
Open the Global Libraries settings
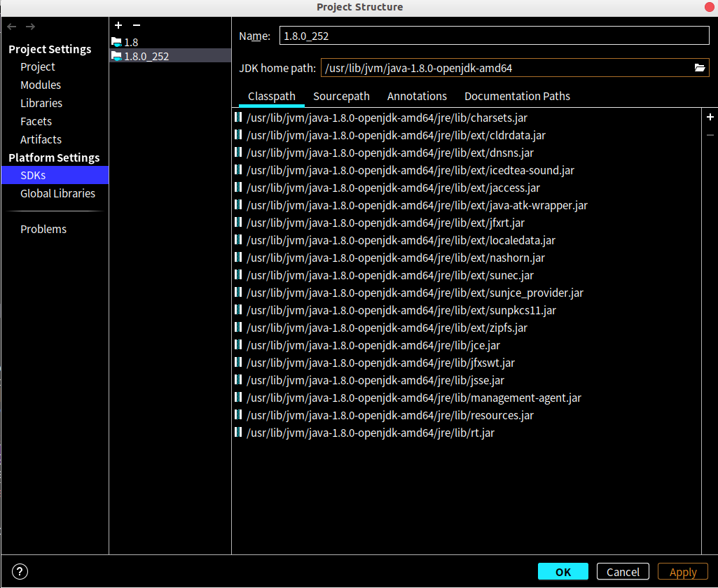[57, 193]
